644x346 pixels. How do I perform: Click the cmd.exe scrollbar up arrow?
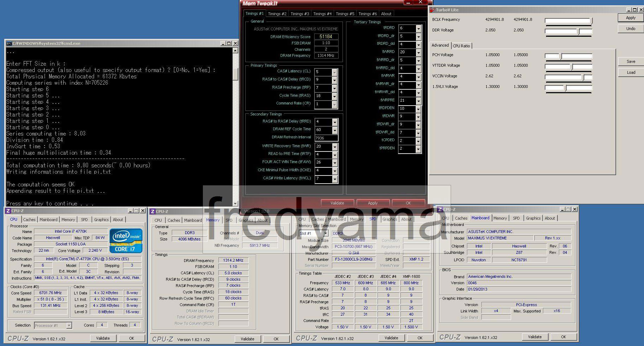click(235, 51)
